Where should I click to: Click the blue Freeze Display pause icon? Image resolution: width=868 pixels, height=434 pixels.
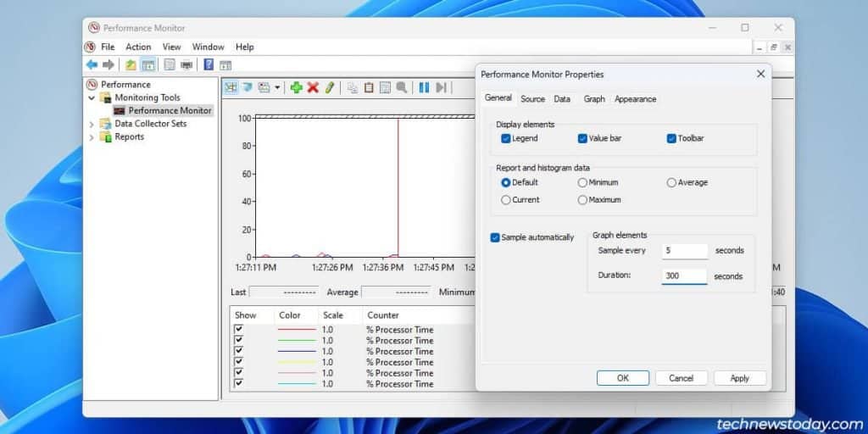click(424, 87)
